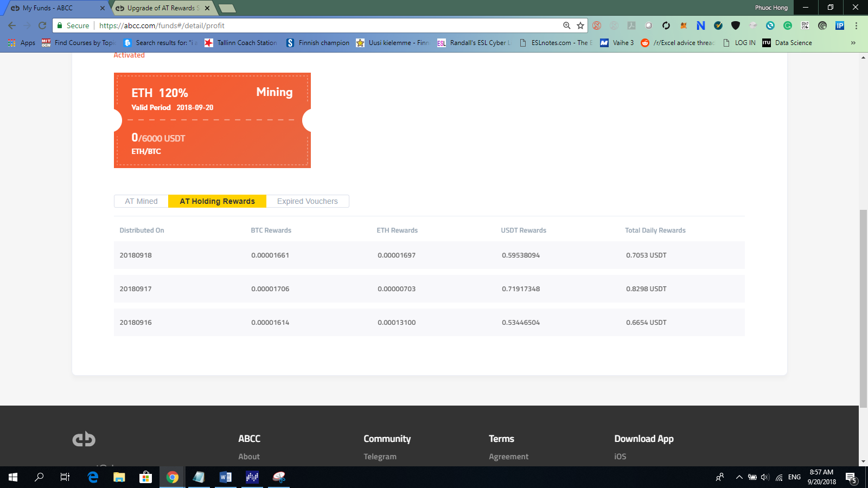Click the scrollbar down arrow

pyautogui.click(x=863, y=462)
